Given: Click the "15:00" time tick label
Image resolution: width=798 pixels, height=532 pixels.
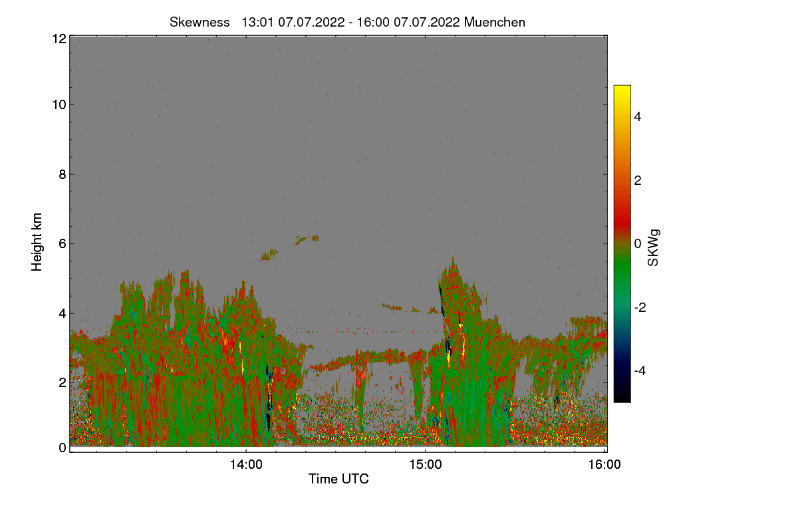Looking at the screenshot, I should (426, 465).
